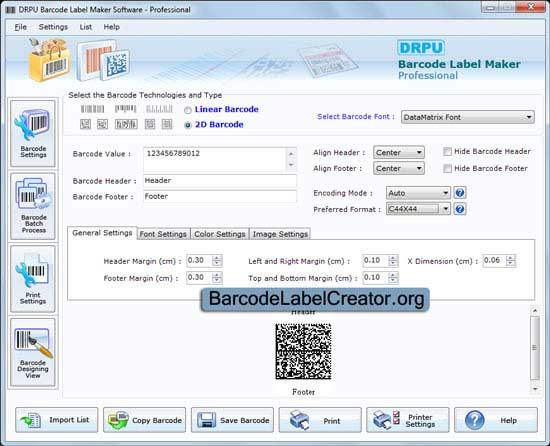Viewport: 550px width, 446px height.
Task: Switch to the Font Settings tab
Action: 163,234
